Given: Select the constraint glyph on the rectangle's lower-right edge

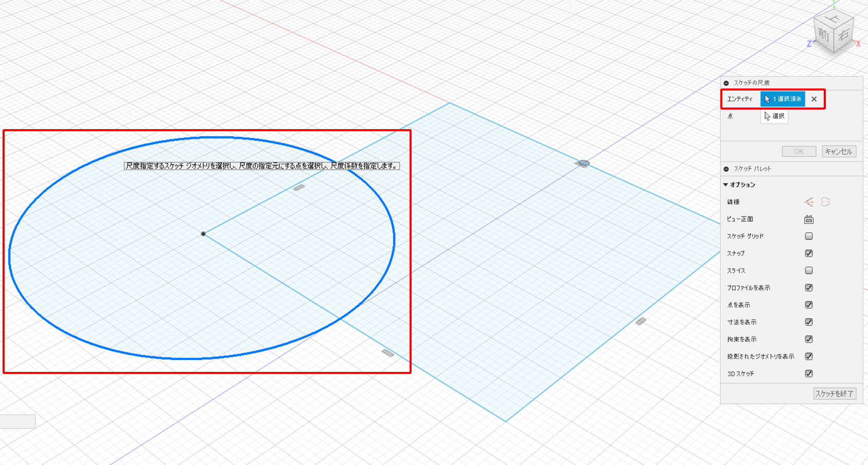Looking at the screenshot, I should point(641,321).
